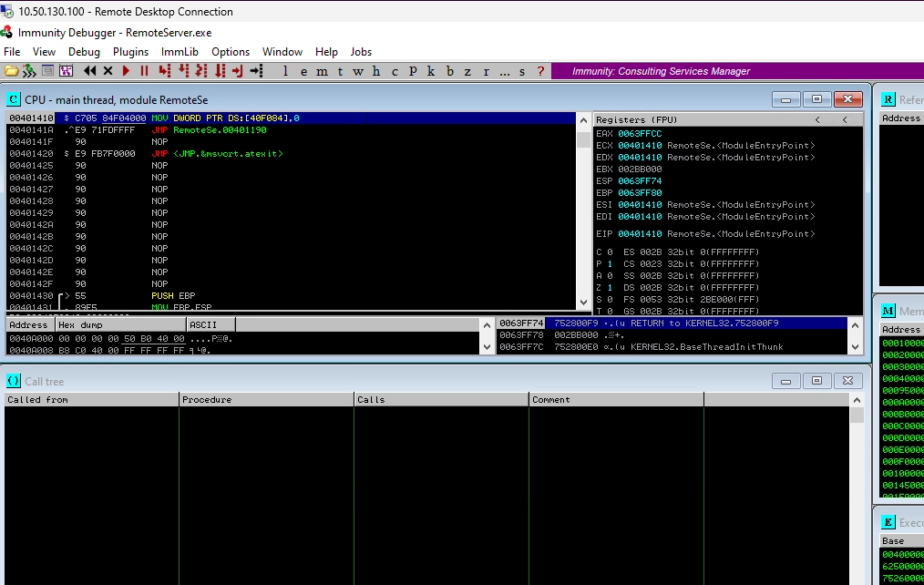Click the Step over icon
The image size is (924, 585).
pyautogui.click(x=184, y=71)
